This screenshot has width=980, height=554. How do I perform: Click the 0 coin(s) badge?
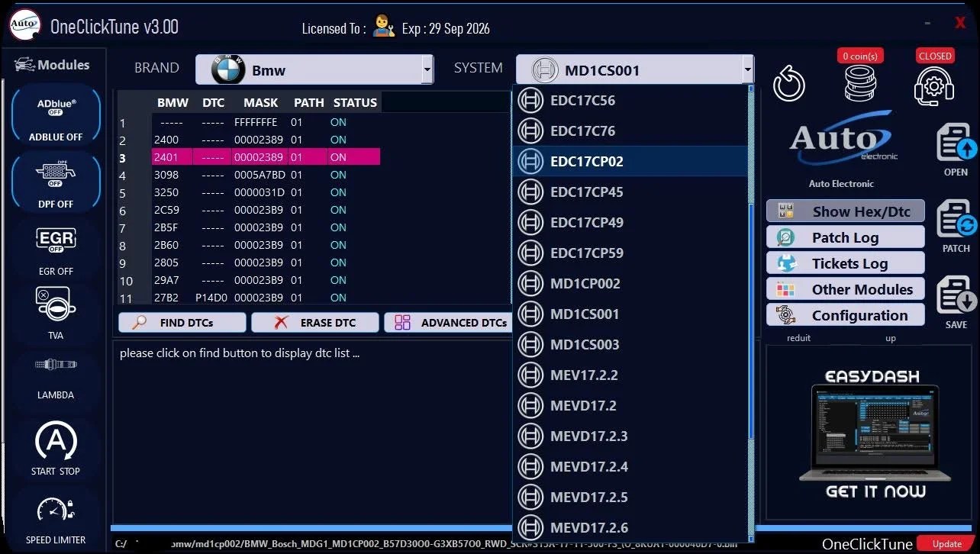coord(860,56)
